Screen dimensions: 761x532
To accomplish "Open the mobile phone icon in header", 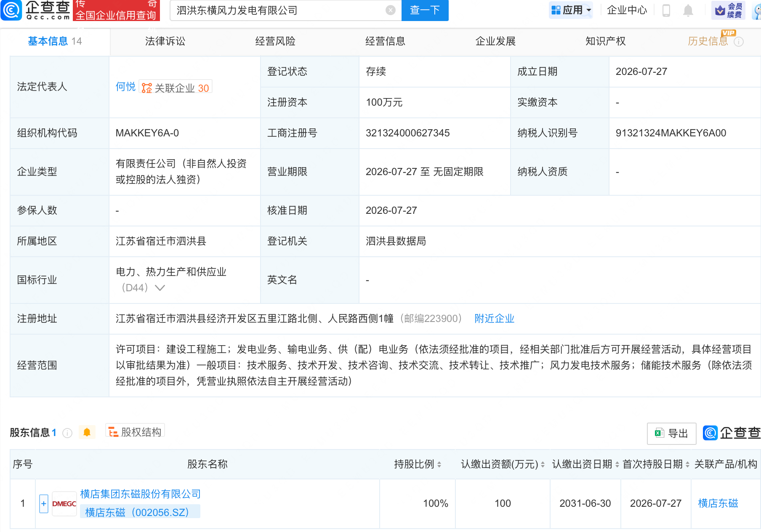I will (x=666, y=10).
